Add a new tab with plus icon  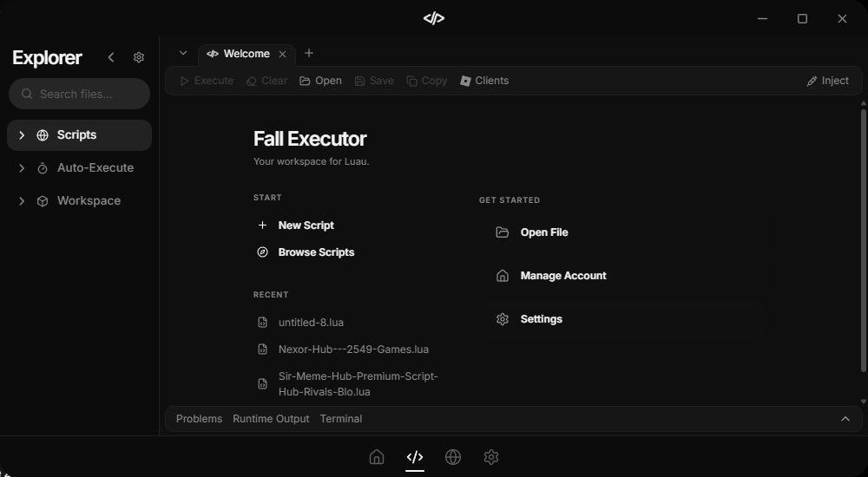click(309, 53)
